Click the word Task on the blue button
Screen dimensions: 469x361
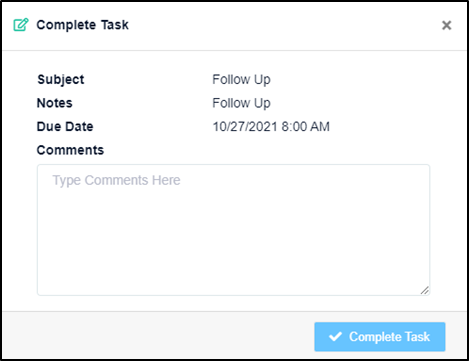pyautogui.click(x=417, y=337)
